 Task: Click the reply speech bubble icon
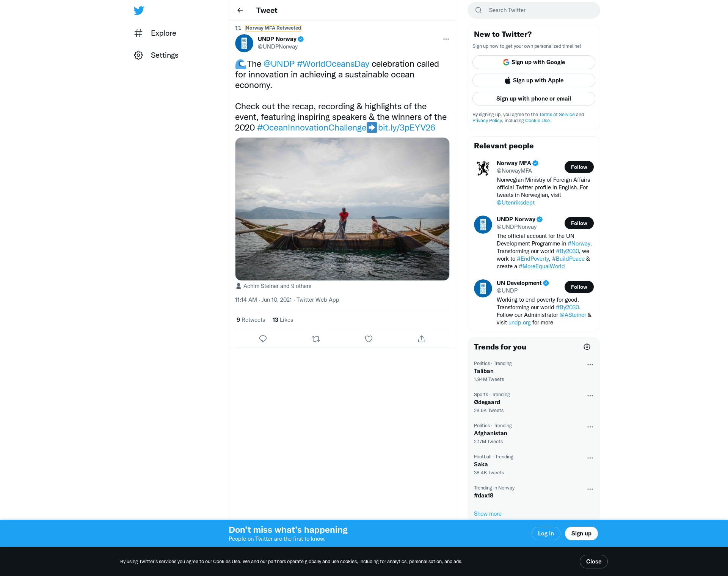[263, 339]
